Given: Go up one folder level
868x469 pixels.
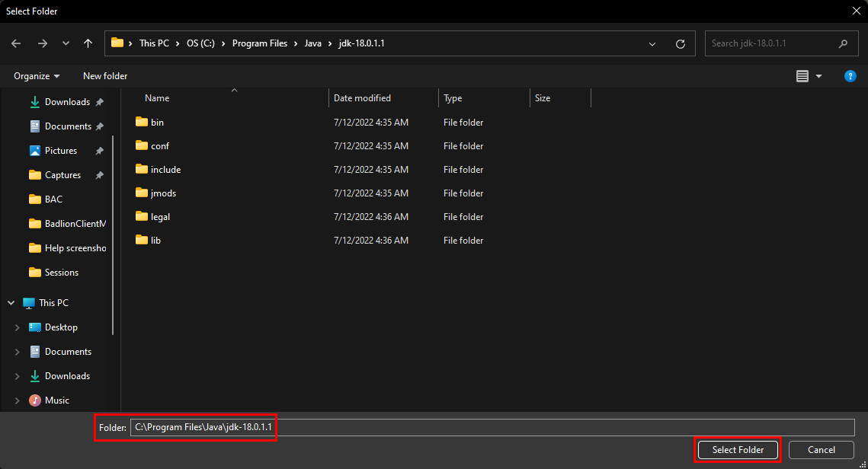Looking at the screenshot, I should [88, 43].
